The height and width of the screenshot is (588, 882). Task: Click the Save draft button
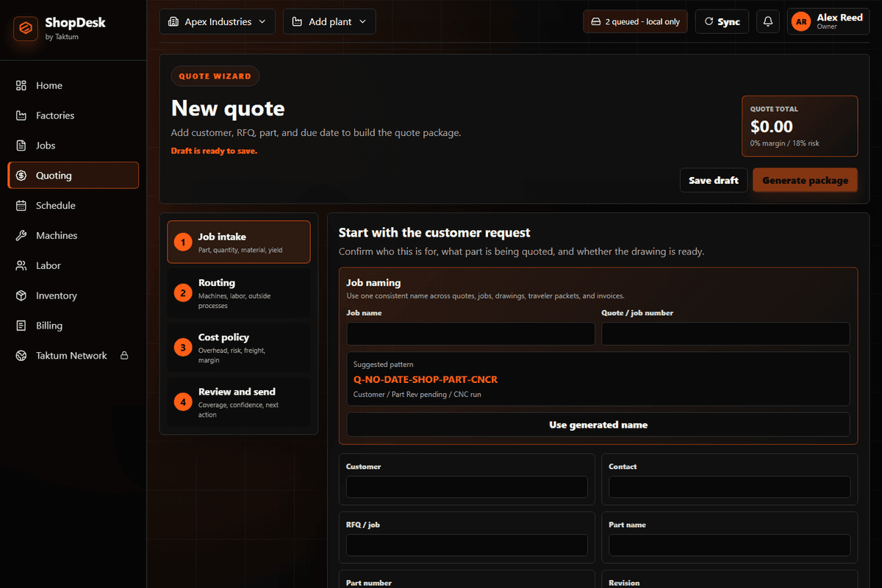tap(714, 180)
